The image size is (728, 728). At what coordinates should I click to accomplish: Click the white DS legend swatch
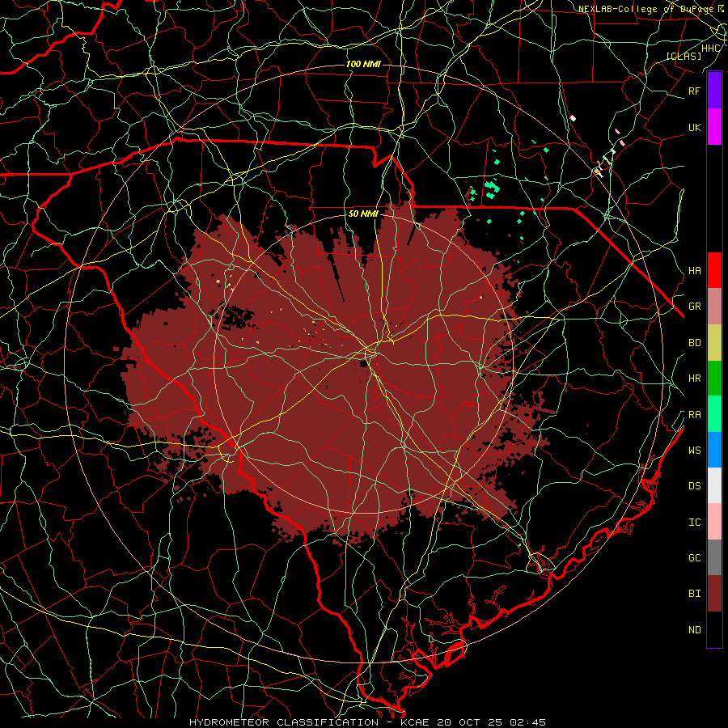(714, 485)
